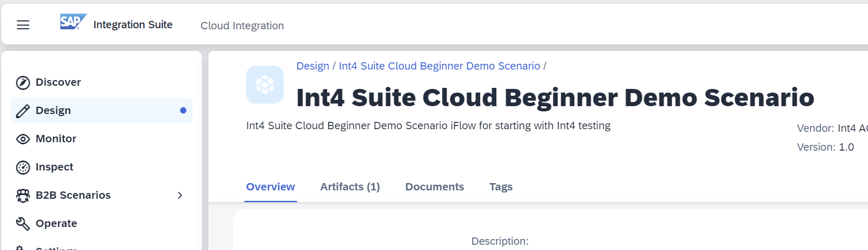Screen dimensions: 868x250
Task: Click the Vendor: Int4 text
Action: 832,128
